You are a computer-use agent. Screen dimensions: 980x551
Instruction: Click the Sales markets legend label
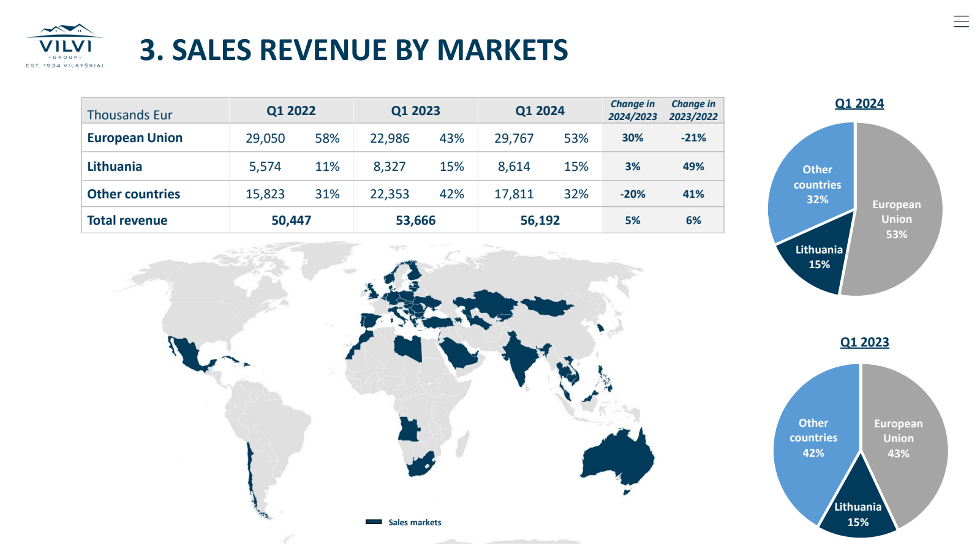[415, 522]
